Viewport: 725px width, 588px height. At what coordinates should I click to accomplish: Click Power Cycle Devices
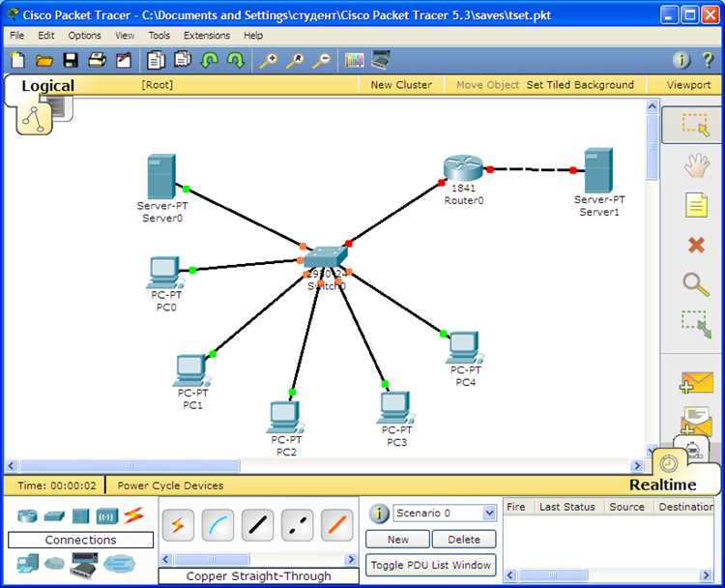pos(170,485)
